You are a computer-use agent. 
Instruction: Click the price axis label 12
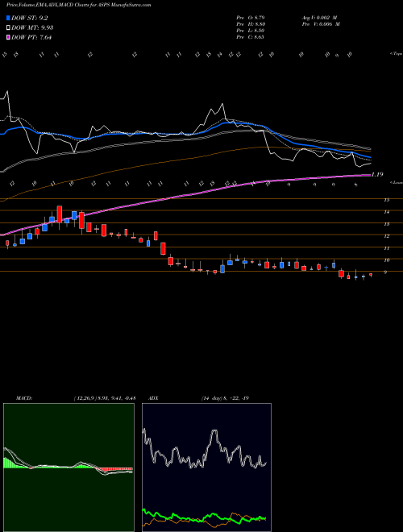pyautogui.click(x=386, y=236)
